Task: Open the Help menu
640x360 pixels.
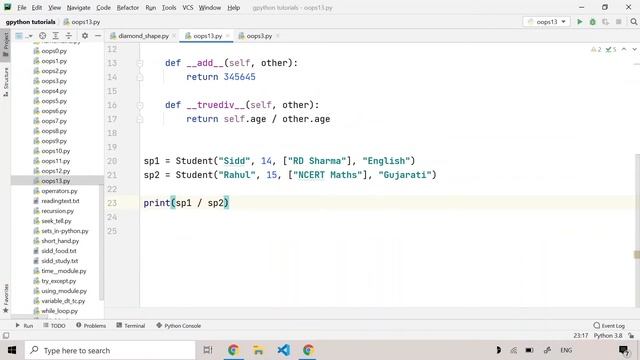Action: 233,8
